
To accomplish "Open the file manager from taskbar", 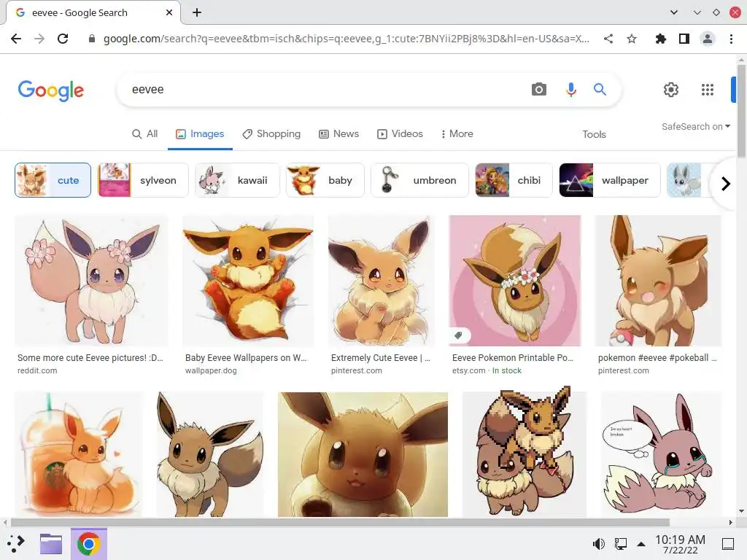I will pos(51,544).
